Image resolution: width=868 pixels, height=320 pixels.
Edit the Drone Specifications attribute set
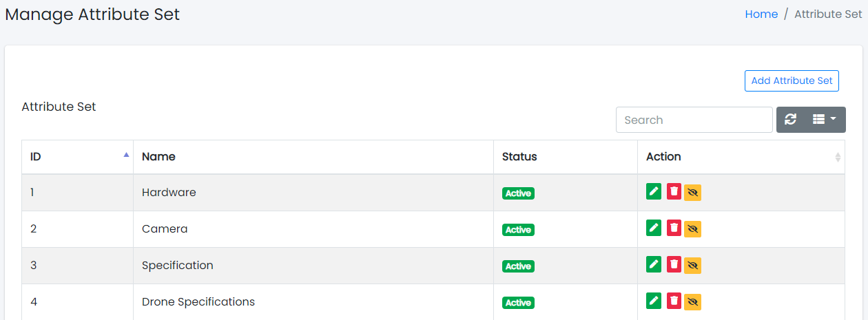click(654, 301)
